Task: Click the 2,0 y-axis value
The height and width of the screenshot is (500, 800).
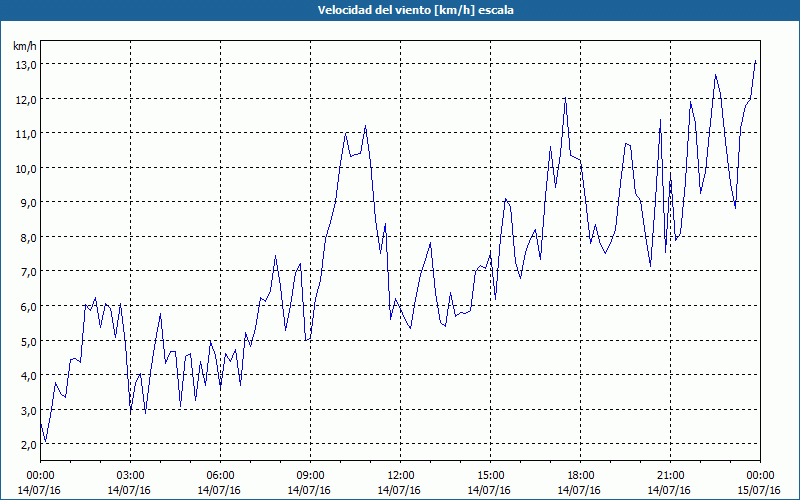Action: (x=28, y=445)
